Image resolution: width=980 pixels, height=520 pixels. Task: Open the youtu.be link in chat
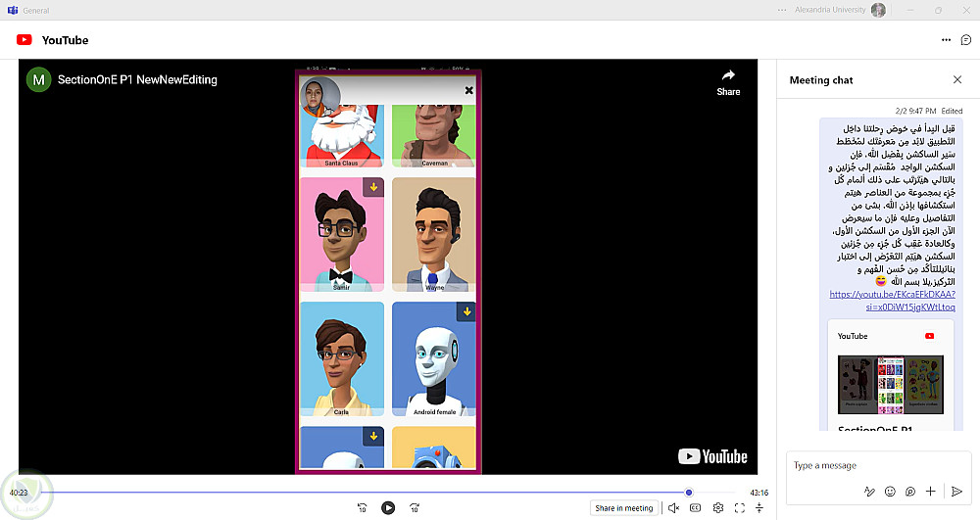pos(893,301)
